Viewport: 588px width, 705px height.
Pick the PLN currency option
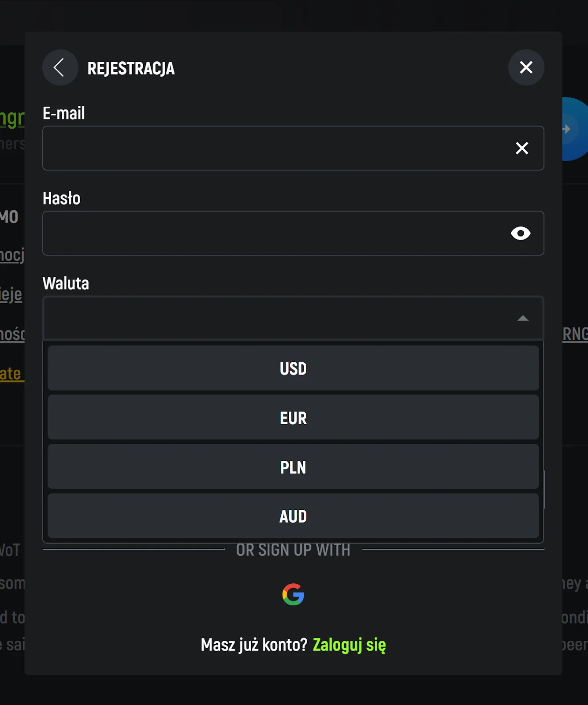coord(293,467)
